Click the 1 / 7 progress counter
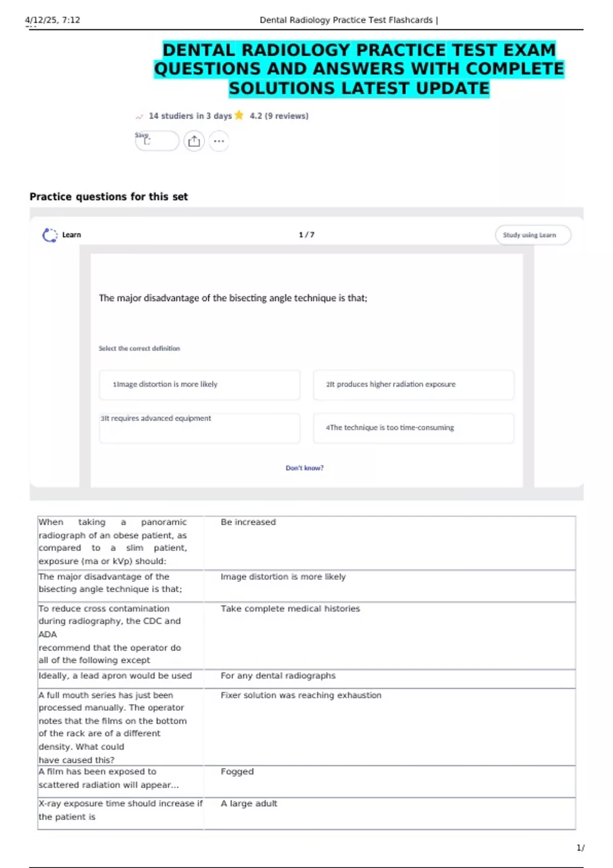Viewport: 613px width, 868px height. point(306,235)
